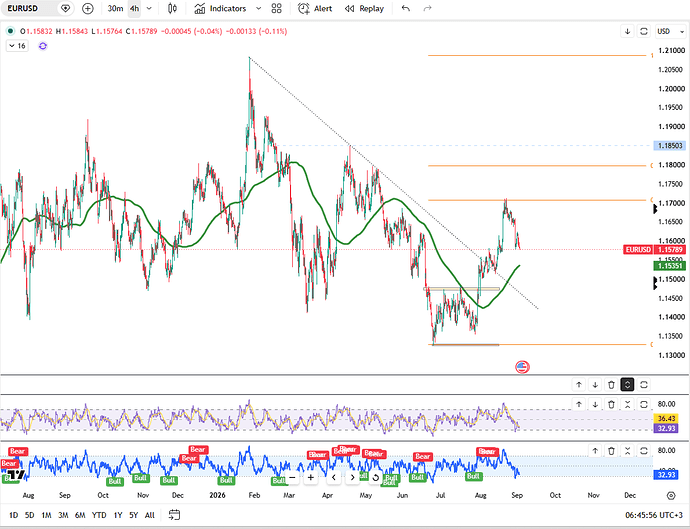Screen dimensions: 690x529
Task: Open the Indicators dialog
Action: click(x=220, y=8)
